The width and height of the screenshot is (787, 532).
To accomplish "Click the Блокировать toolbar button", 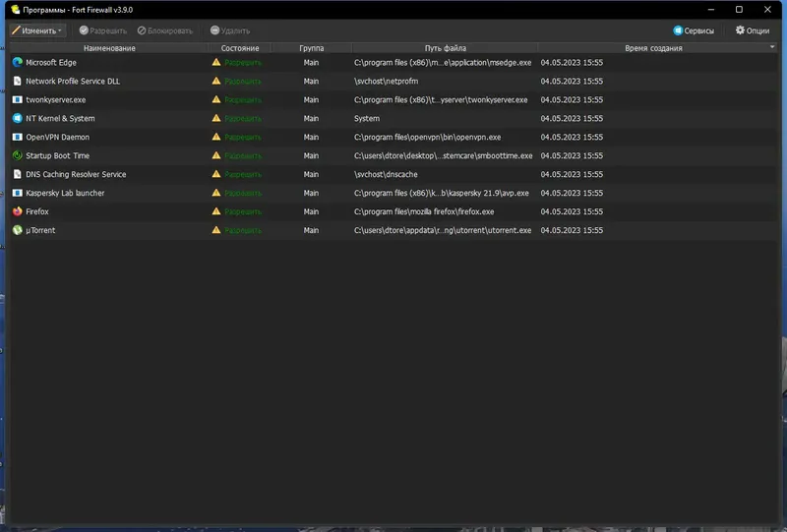I will [165, 30].
